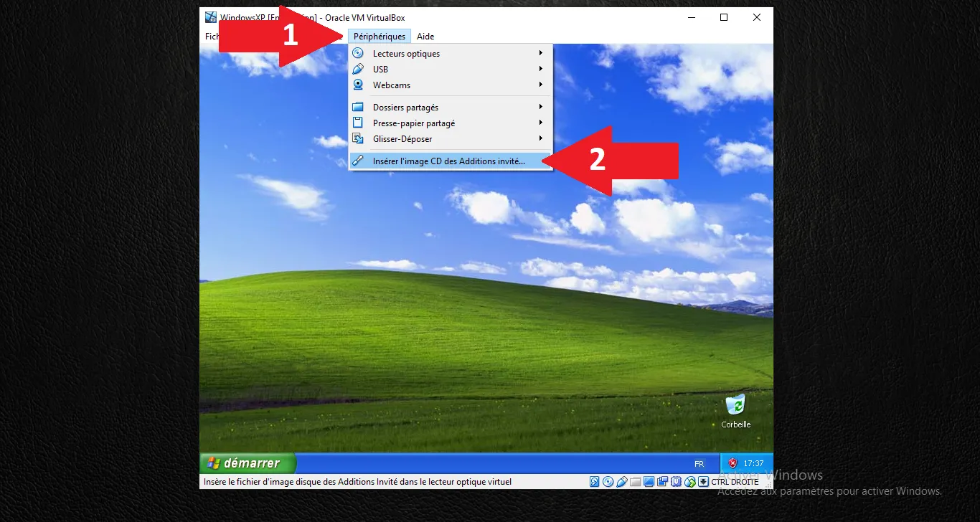Click the keyboard capture arrow icon
The image size is (980, 522).
pos(703,482)
